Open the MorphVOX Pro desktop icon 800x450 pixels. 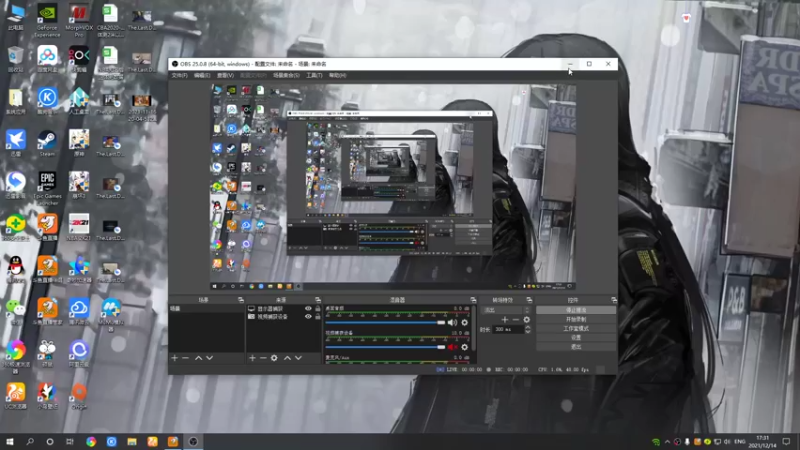tap(79, 21)
